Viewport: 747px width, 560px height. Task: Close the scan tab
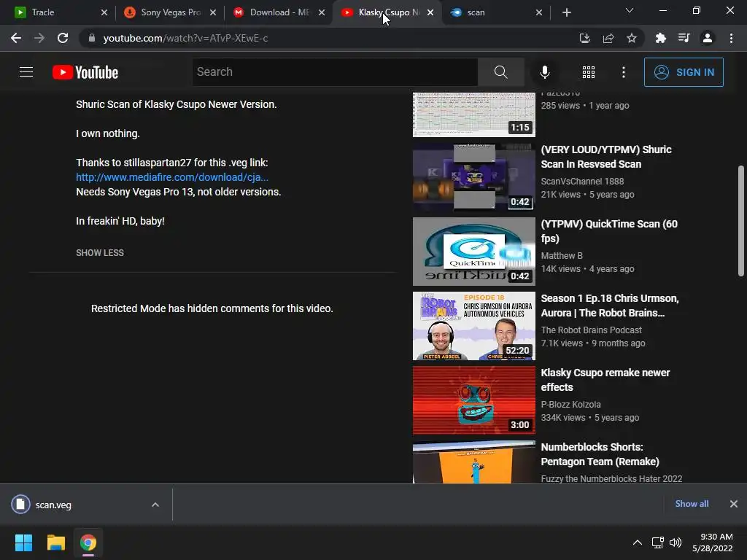click(x=539, y=12)
